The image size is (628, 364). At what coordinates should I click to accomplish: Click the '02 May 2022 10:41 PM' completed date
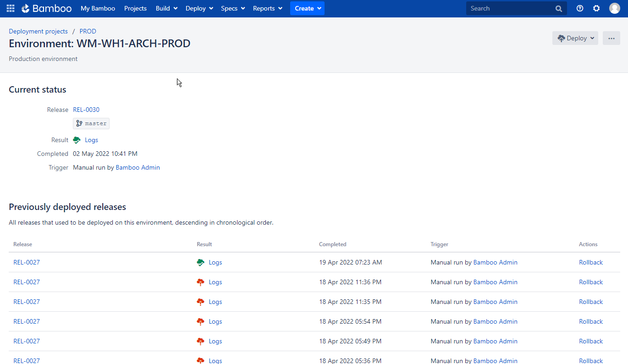(105, 154)
